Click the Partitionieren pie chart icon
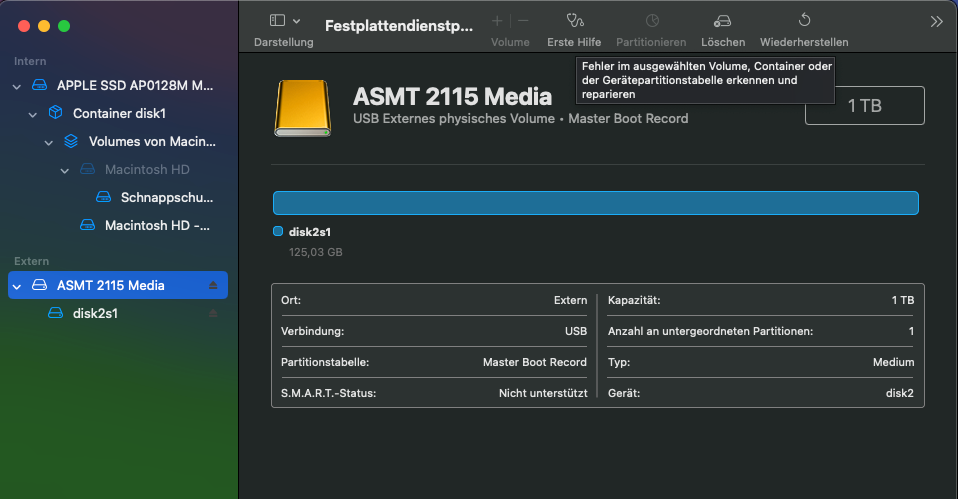 pos(651,20)
